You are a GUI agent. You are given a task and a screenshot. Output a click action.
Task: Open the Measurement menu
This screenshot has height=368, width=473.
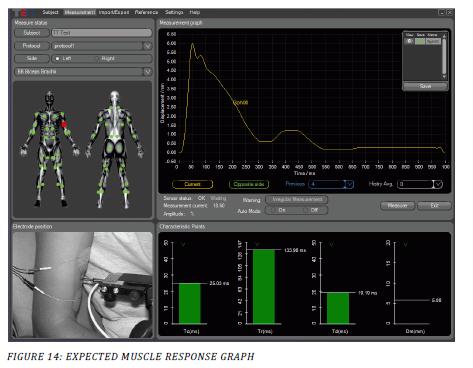[80, 12]
